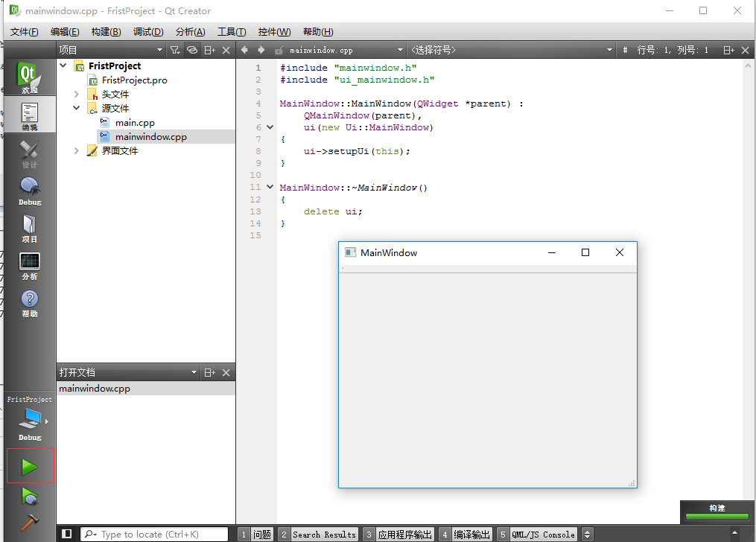756x542 pixels.
Task: Build project with hammer icon
Action: 30,522
